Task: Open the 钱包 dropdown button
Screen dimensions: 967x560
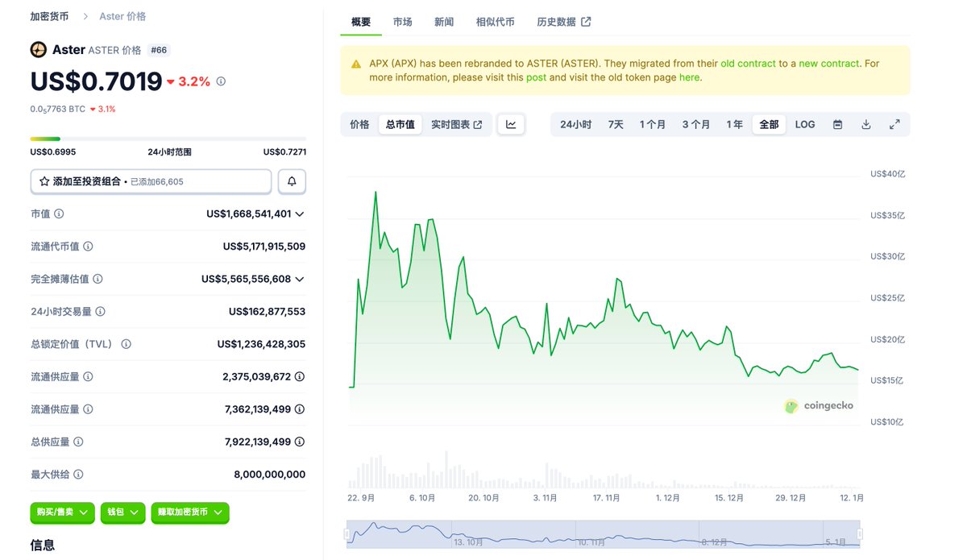Action: 122,512
